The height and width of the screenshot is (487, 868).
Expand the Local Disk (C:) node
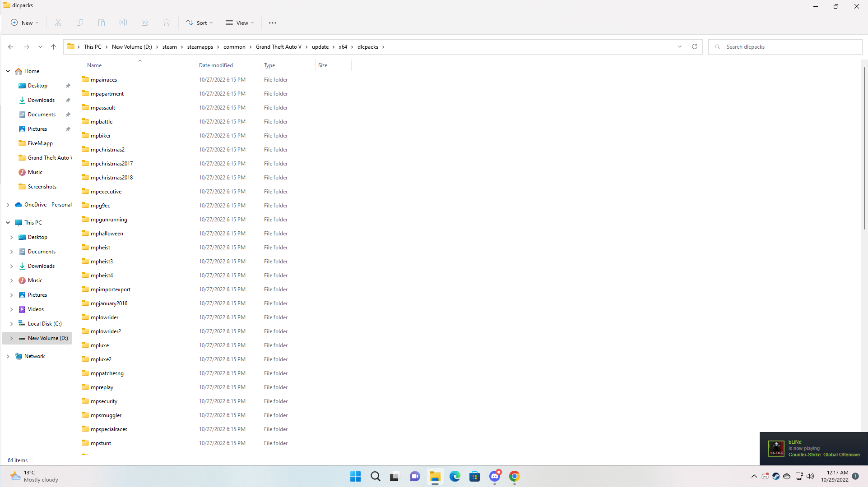12,324
